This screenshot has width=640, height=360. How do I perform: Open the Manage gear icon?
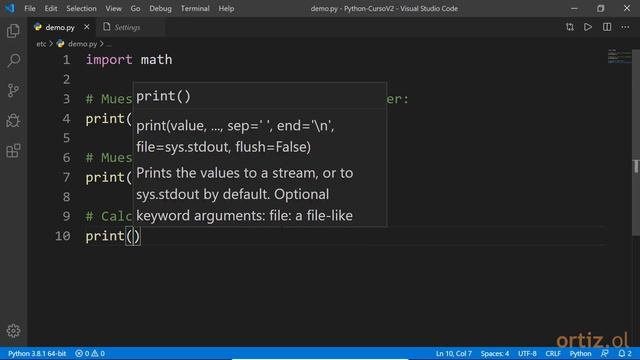pos(13,331)
